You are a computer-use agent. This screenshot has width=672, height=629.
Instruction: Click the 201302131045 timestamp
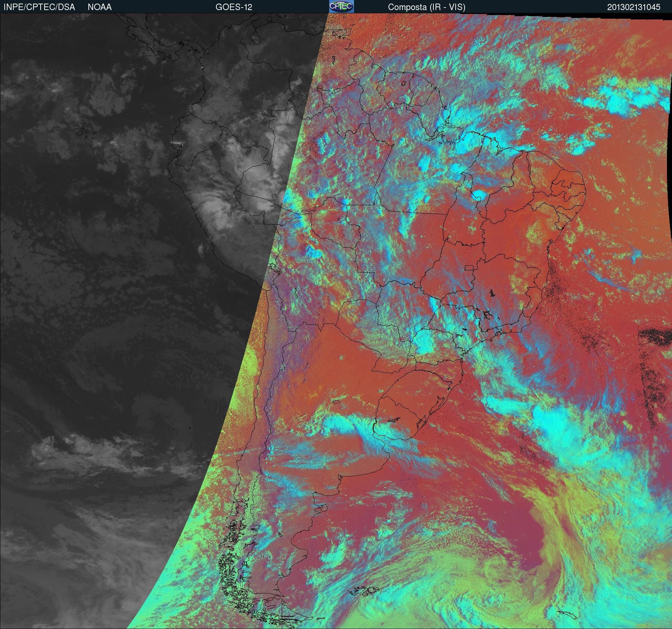(634, 7)
